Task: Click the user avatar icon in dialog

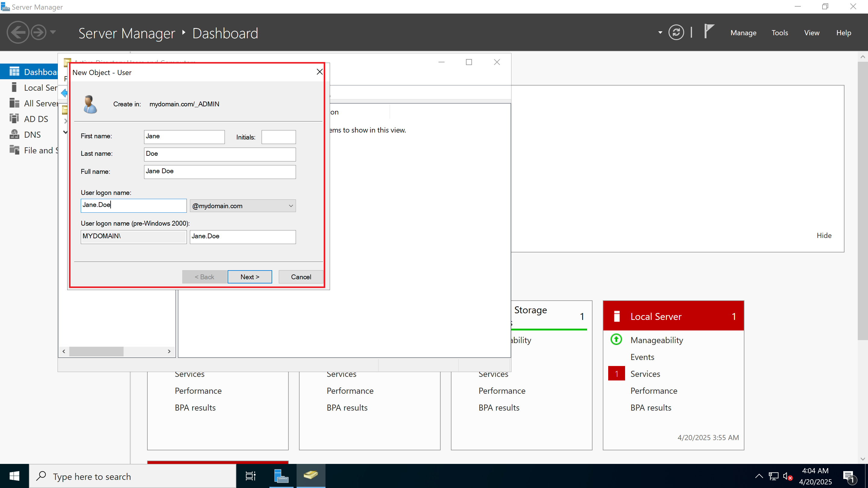Action: pyautogui.click(x=90, y=105)
